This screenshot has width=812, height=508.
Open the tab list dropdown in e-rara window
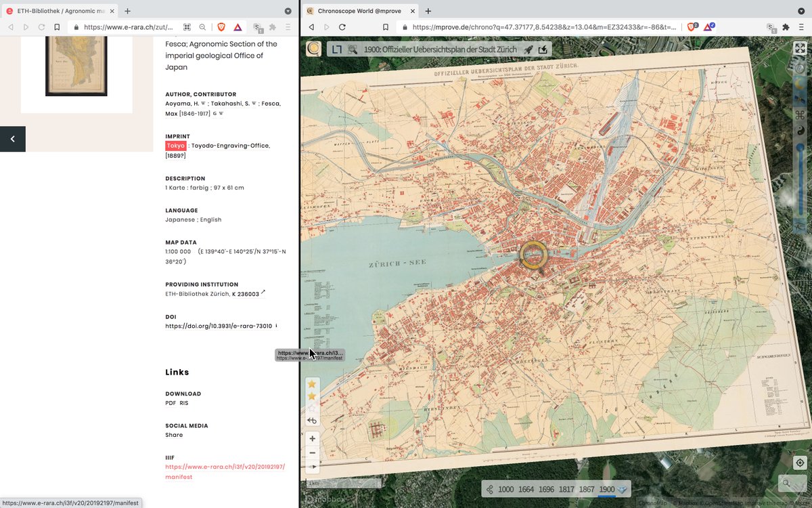click(288, 11)
